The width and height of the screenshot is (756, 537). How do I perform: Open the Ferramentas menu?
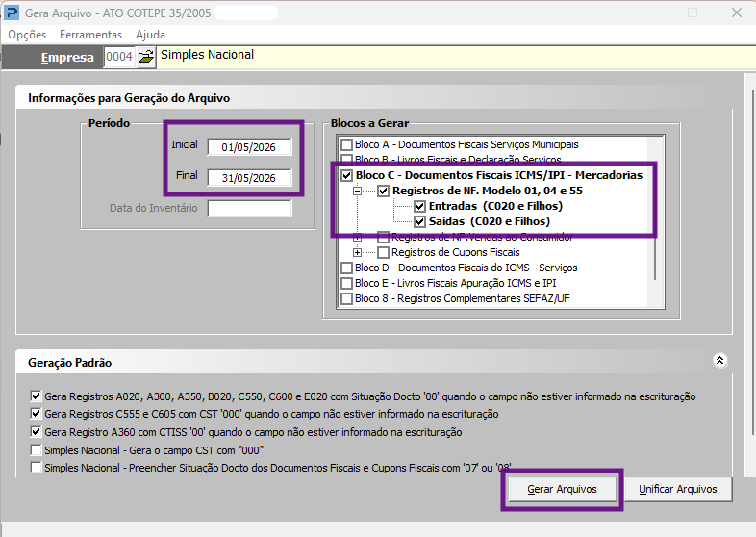tap(90, 35)
